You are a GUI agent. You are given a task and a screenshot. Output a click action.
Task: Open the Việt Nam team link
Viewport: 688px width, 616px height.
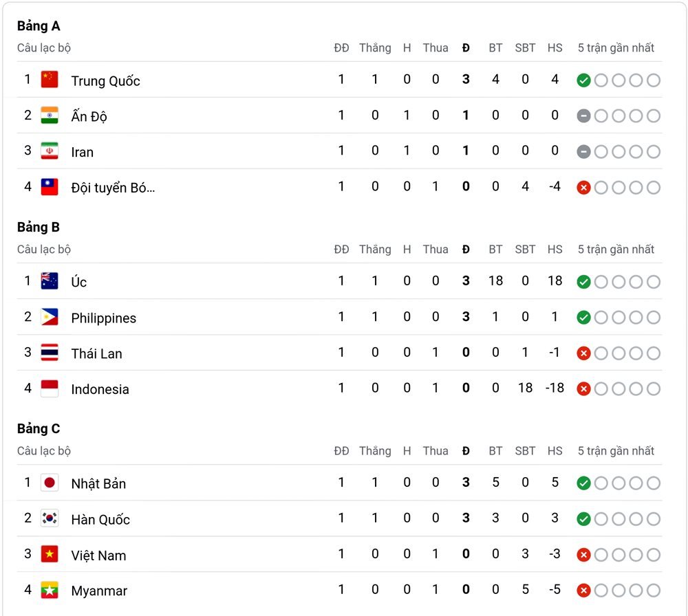[x=98, y=555]
